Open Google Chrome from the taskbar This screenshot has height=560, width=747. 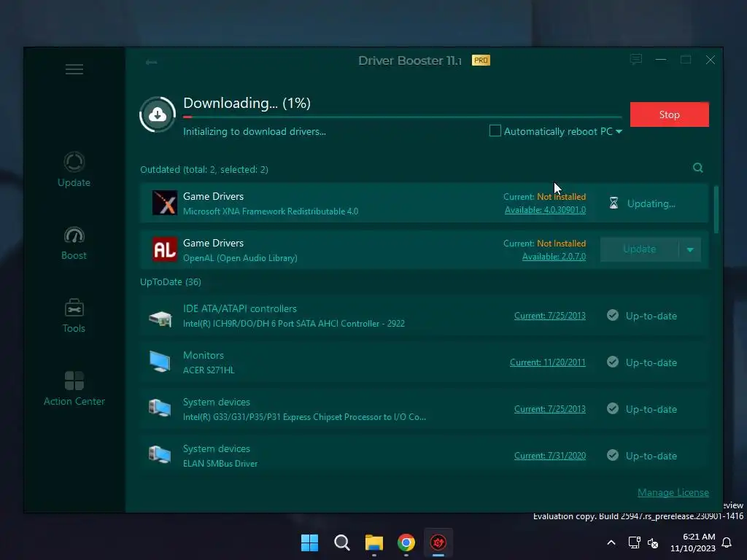(406, 542)
